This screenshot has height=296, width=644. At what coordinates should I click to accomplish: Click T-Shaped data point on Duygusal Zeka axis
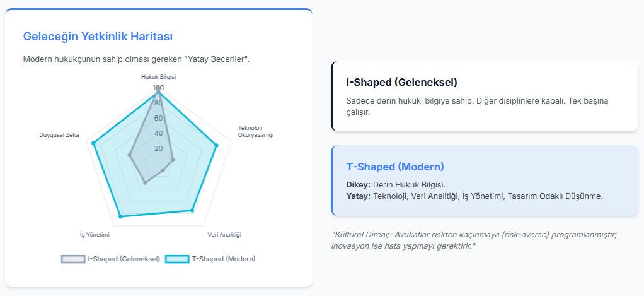[93, 143]
